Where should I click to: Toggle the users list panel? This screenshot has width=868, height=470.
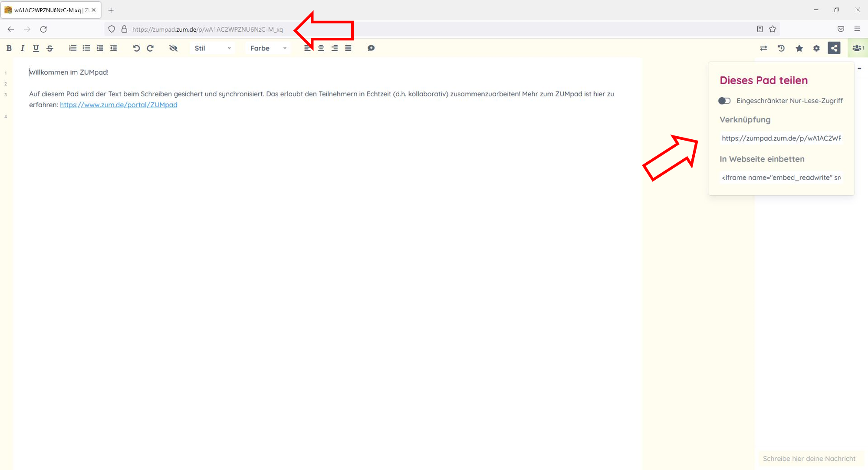click(x=858, y=48)
